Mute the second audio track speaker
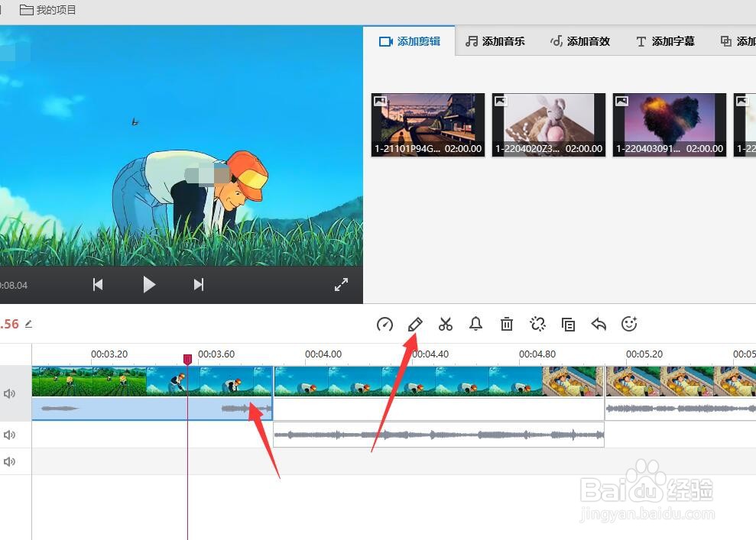756x540 pixels. click(10, 435)
